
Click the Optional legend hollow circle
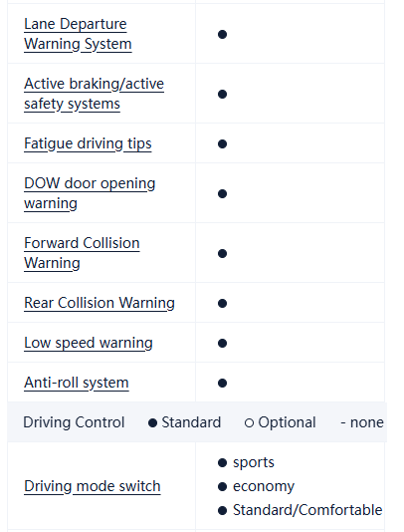tap(249, 423)
